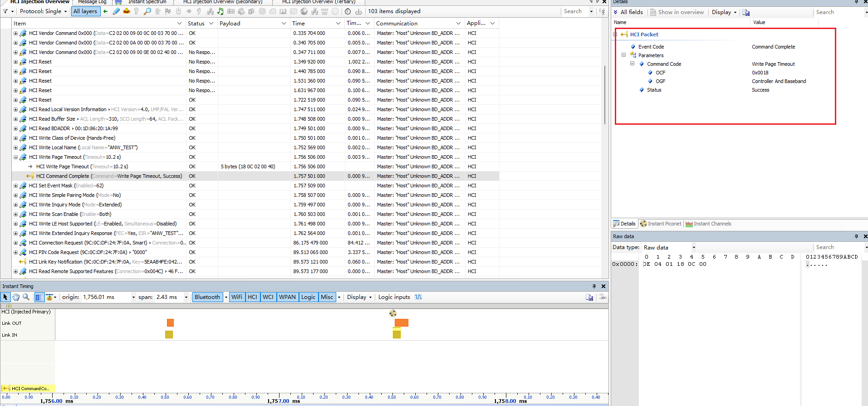
Task: Click the magnifying glass search icon
Action: coord(147,11)
